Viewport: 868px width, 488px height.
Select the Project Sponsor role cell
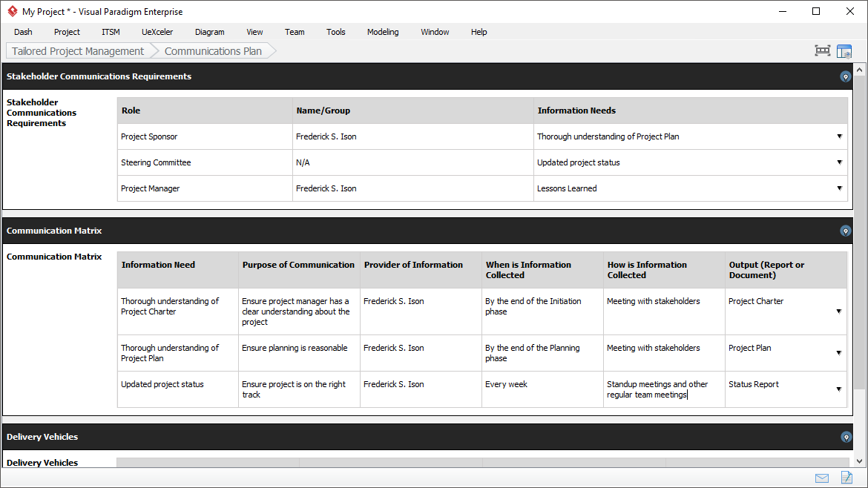(x=205, y=136)
